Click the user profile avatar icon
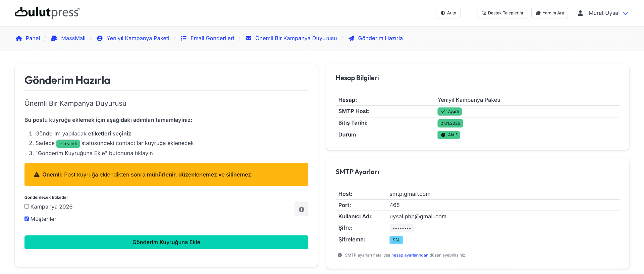The height and width of the screenshot is (274, 644). 580,13
